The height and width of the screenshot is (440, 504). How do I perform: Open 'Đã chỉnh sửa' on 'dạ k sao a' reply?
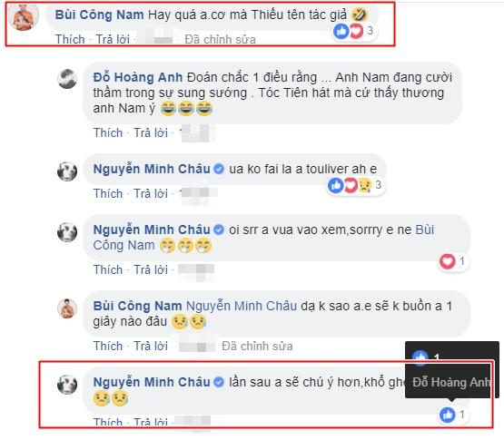pyautogui.click(x=258, y=346)
